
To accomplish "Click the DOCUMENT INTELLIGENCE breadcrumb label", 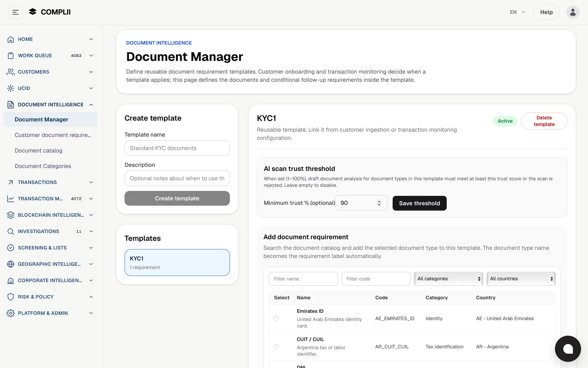I will 159,43.
